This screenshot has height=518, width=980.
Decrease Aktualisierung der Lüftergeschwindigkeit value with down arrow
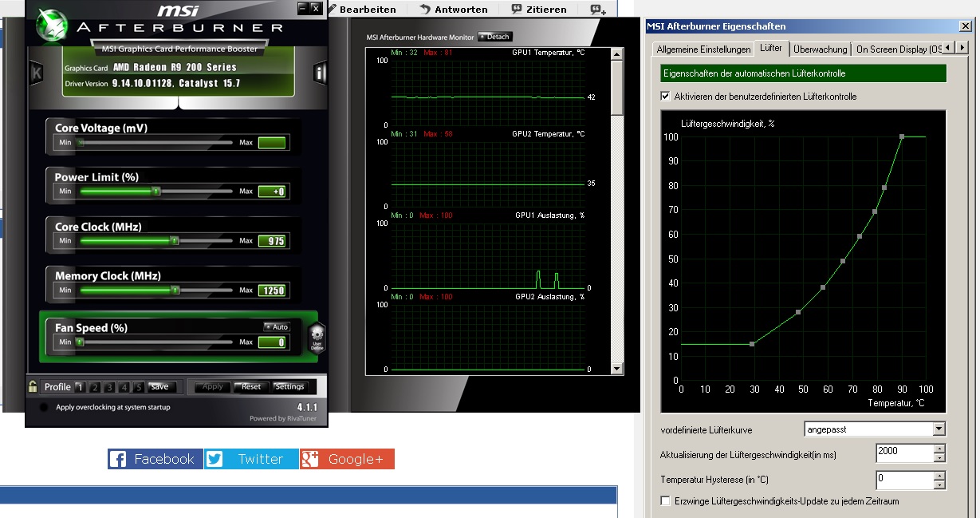[x=939, y=458]
